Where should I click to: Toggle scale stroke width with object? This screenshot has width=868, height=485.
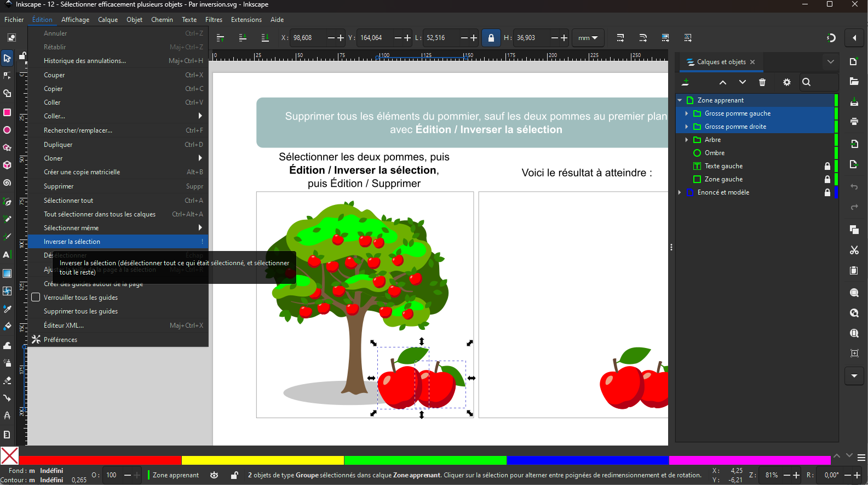pos(620,38)
